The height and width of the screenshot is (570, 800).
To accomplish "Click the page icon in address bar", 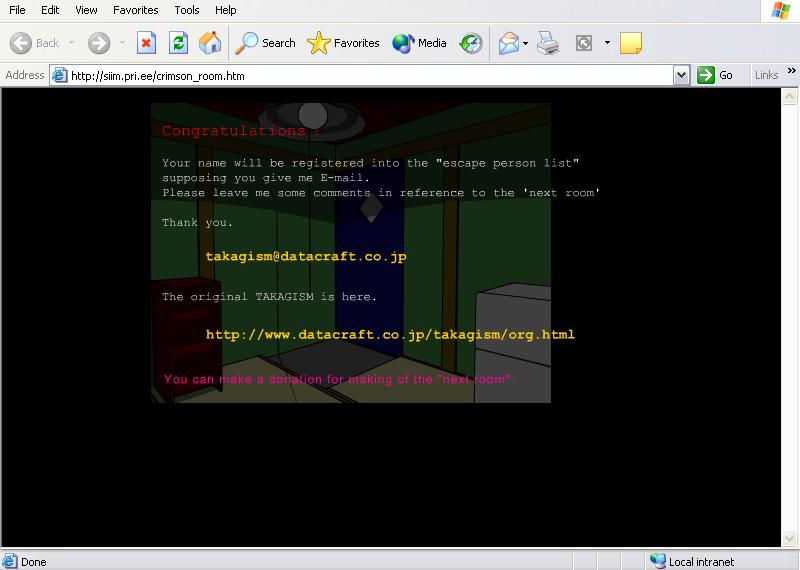I will pyautogui.click(x=60, y=76).
